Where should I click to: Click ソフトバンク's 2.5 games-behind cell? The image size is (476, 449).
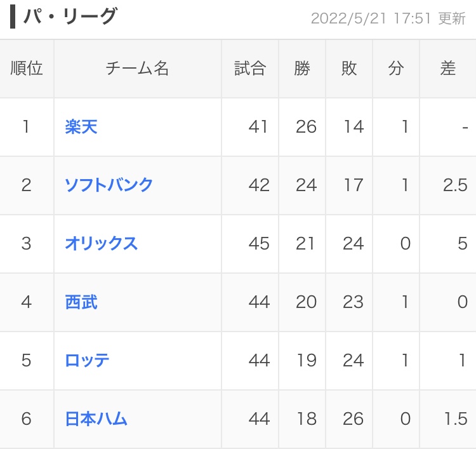pos(455,185)
